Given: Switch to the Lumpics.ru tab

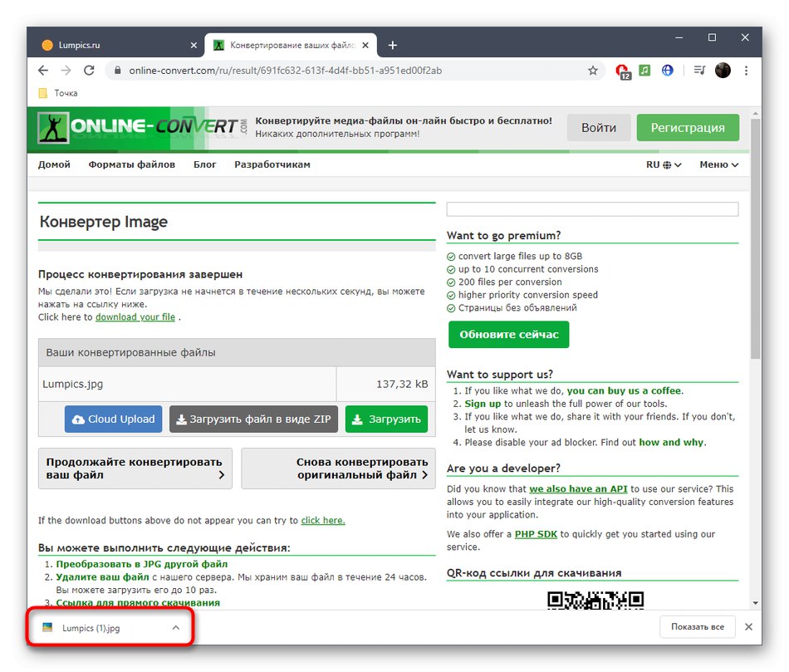Looking at the screenshot, I should pos(115,46).
